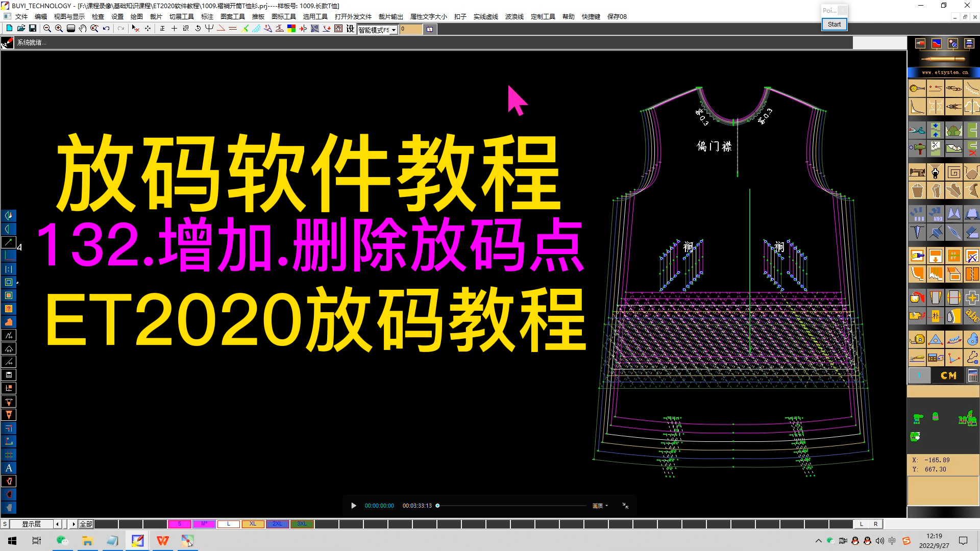
Task: Open the 文件 menu
Action: click(21, 17)
